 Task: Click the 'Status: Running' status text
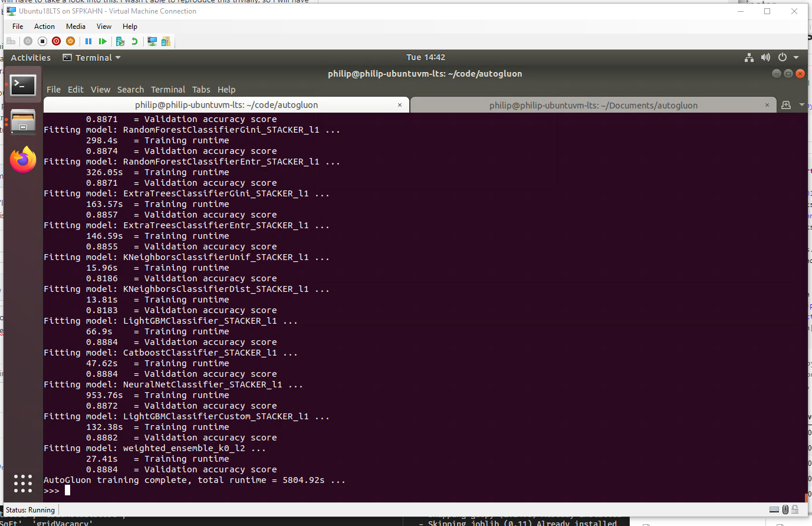point(30,510)
